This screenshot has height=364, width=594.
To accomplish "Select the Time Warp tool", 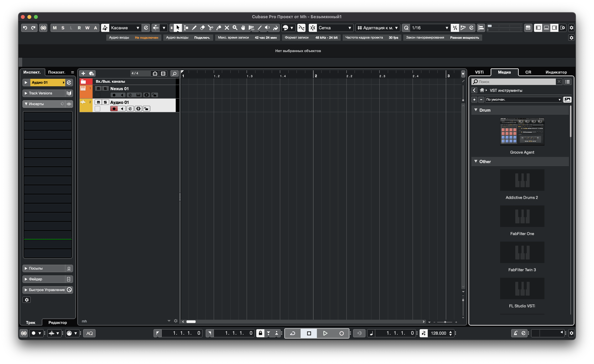I will 251,28.
